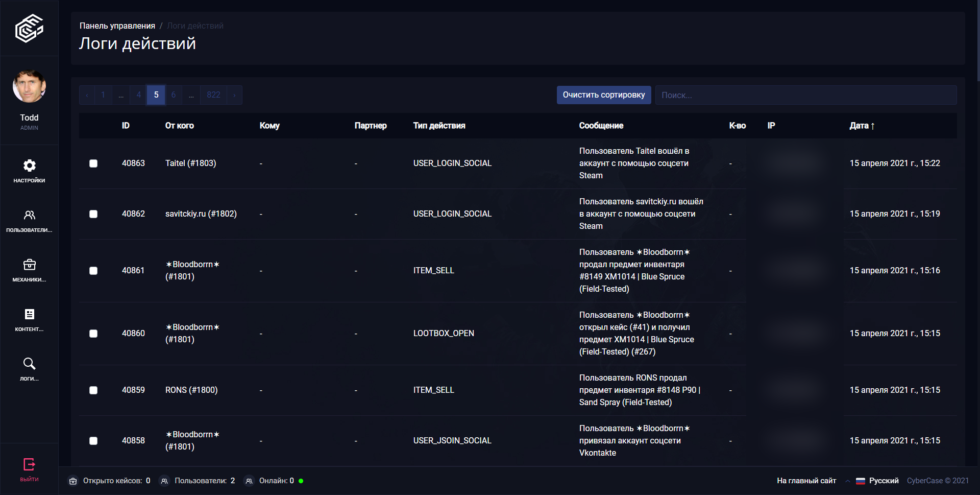This screenshot has width=980, height=495.
Task: Click the Поиск search field
Action: (806, 95)
